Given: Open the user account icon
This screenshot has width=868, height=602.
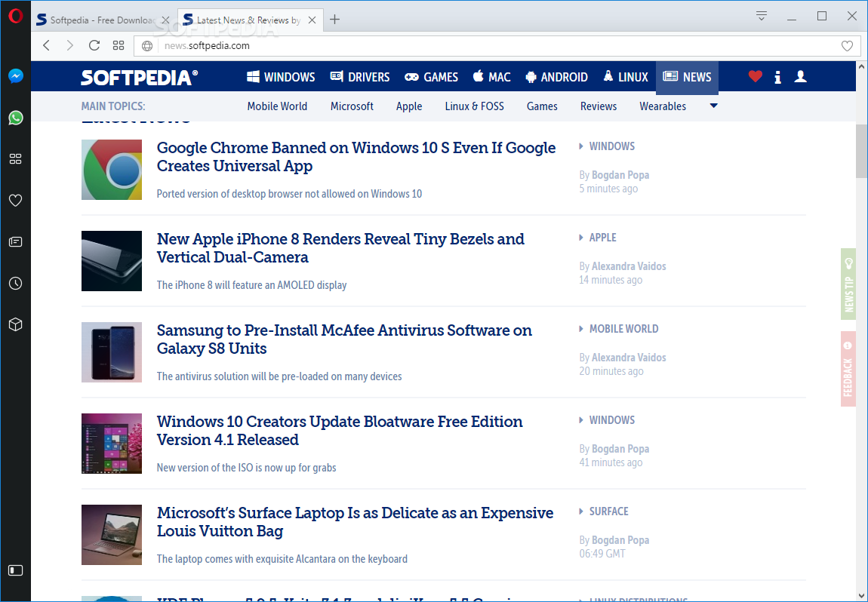Looking at the screenshot, I should click(801, 76).
